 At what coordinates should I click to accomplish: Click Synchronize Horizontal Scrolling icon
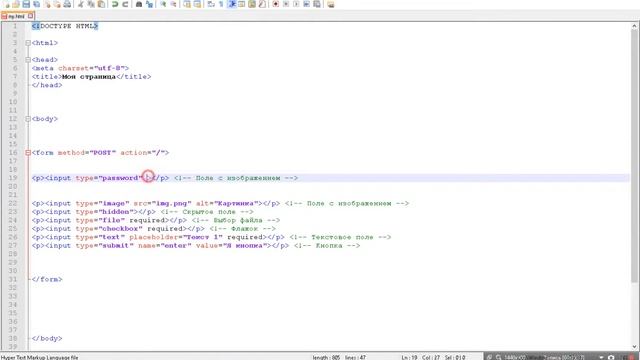(197, 4)
